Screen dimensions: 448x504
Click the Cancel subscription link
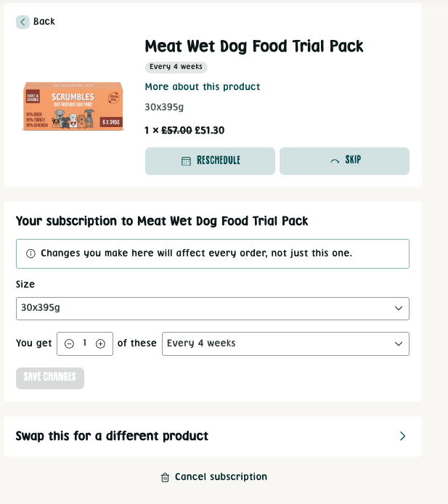click(221, 477)
